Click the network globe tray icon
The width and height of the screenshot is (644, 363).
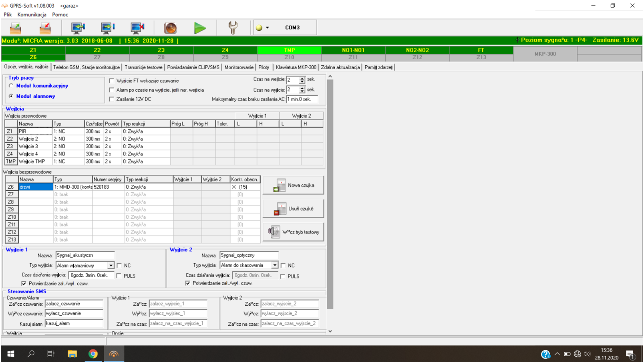pyautogui.click(x=577, y=354)
